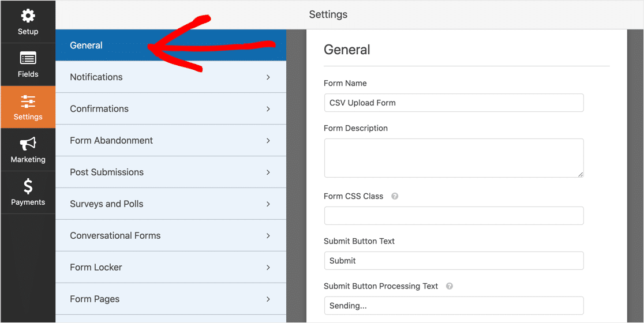644x323 pixels.
Task: Click the Form CSS Class help icon
Action: click(395, 196)
